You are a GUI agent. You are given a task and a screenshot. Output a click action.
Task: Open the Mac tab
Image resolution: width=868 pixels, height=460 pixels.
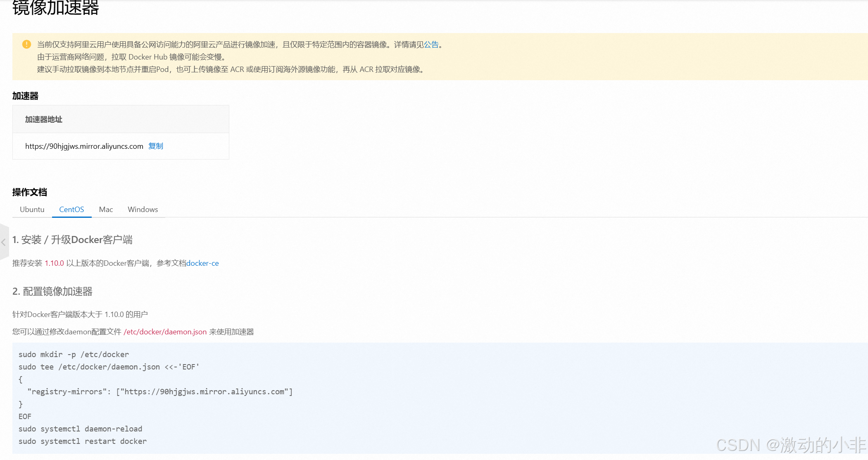coord(106,210)
